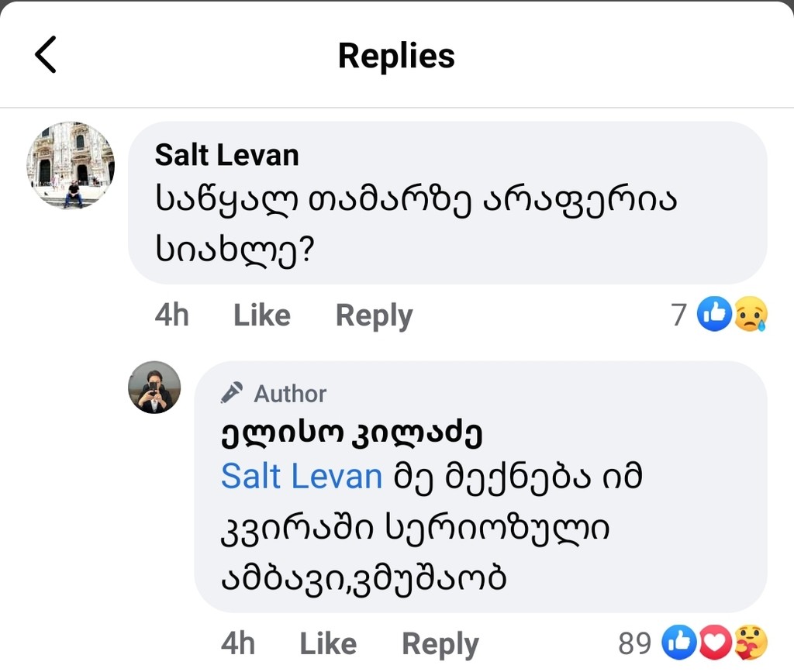Screen dimensions: 794x672
Task: Open the 7 reactions count list
Action: click(679, 315)
